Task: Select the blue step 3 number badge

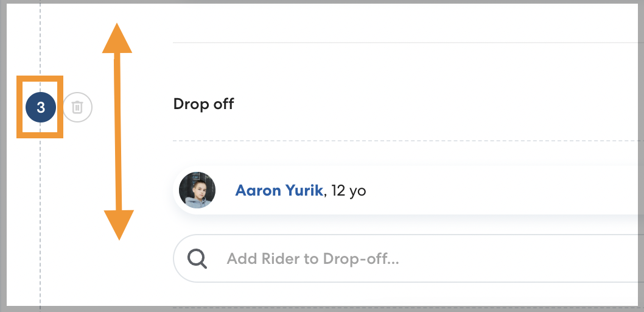Action: (41, 108)
